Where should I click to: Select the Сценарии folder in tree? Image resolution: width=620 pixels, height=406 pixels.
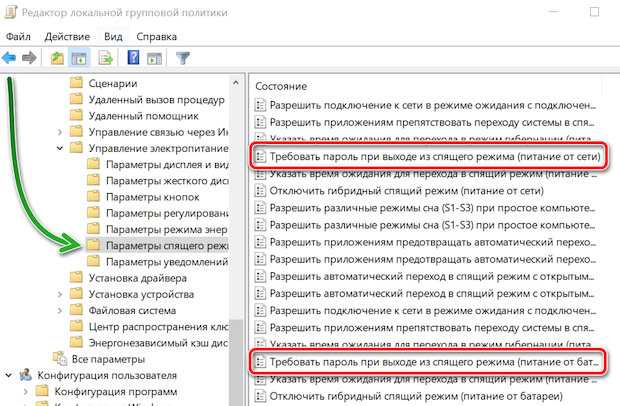point(113,83)
